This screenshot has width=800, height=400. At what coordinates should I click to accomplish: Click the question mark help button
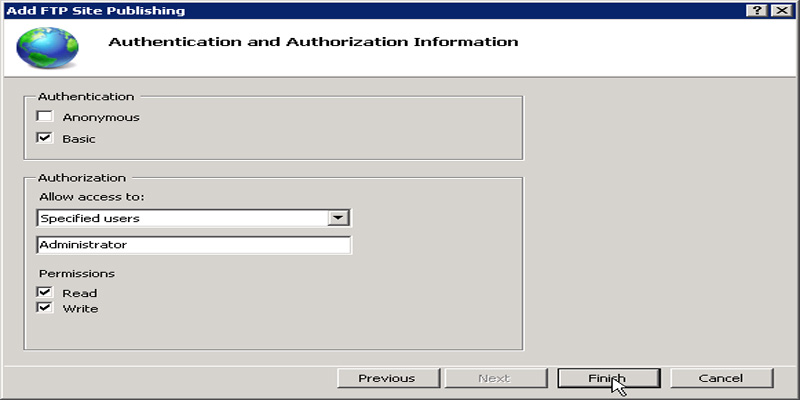[x=758, y=9]
